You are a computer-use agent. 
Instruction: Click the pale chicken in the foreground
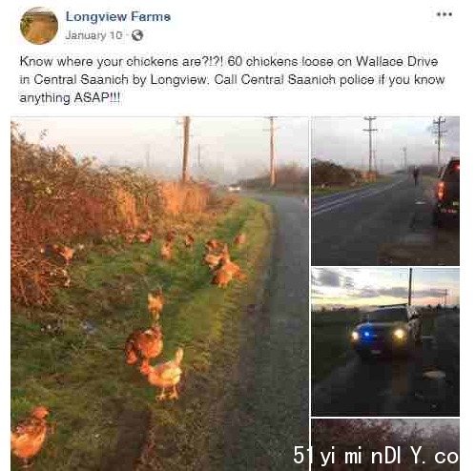[163, 375]
